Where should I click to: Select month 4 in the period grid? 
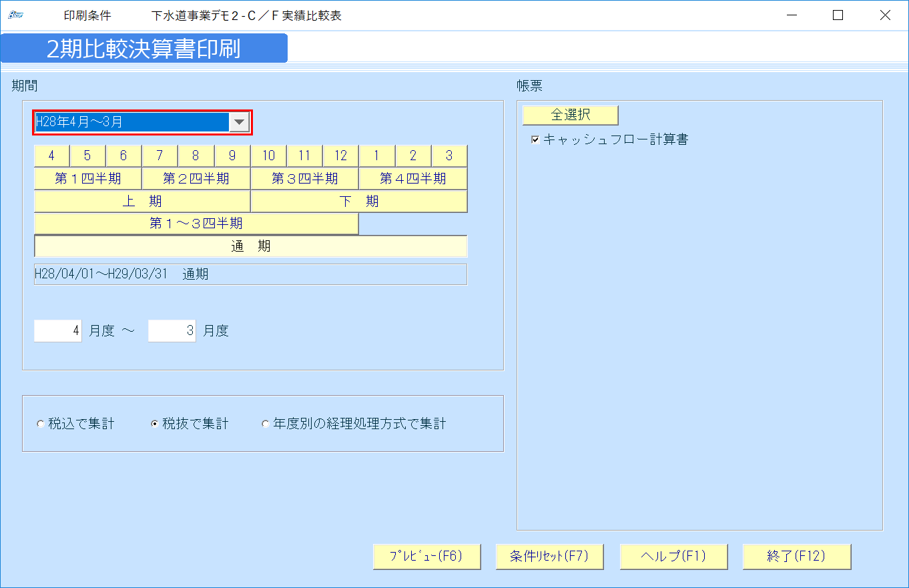51,156
